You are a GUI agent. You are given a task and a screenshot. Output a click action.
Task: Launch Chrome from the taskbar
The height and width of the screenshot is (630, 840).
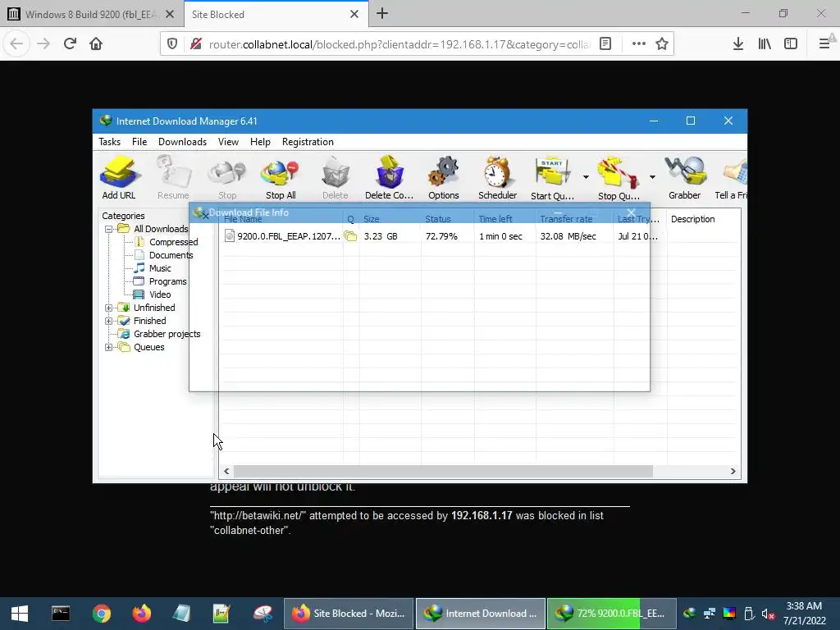101,614
